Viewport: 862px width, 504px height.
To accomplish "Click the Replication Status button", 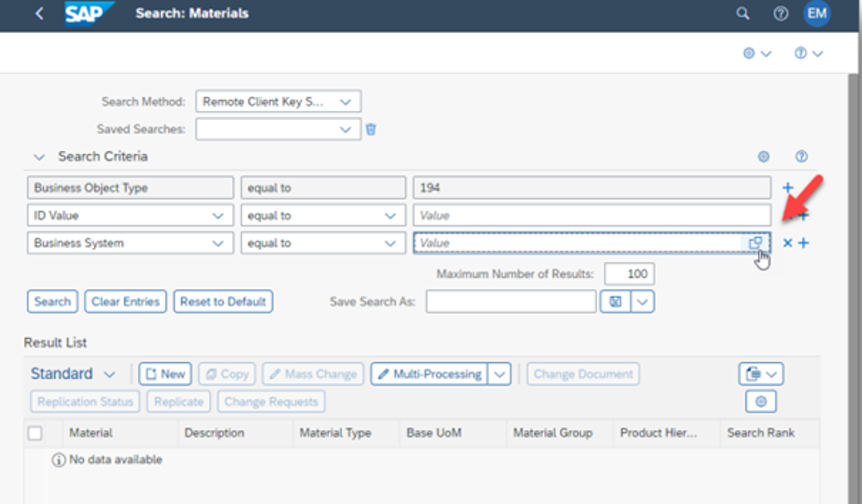I will tap(85, 401).
